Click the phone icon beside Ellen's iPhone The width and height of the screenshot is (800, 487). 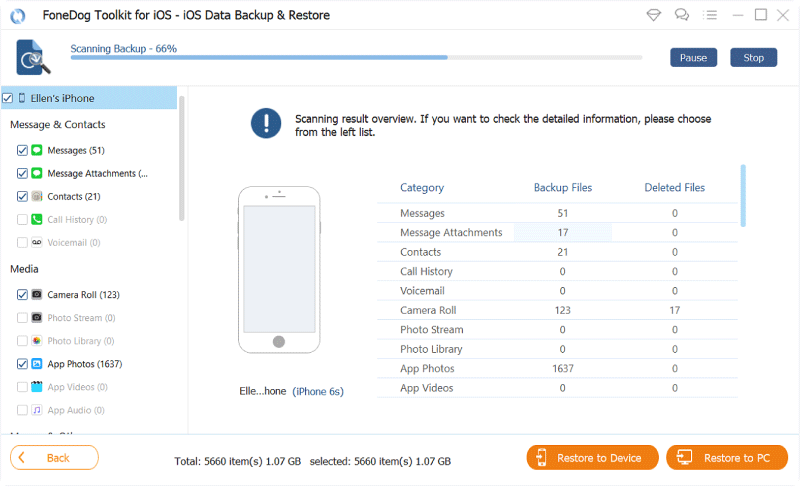coord(22,98)
